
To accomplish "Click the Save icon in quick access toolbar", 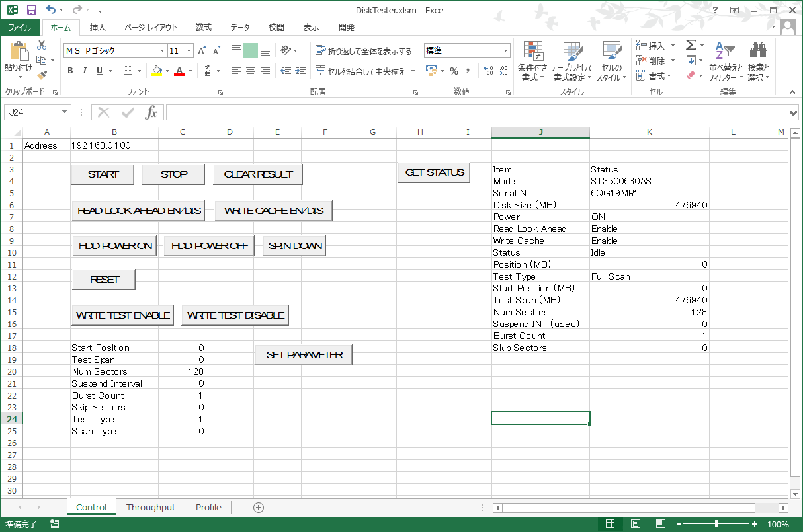I will 31,10.
